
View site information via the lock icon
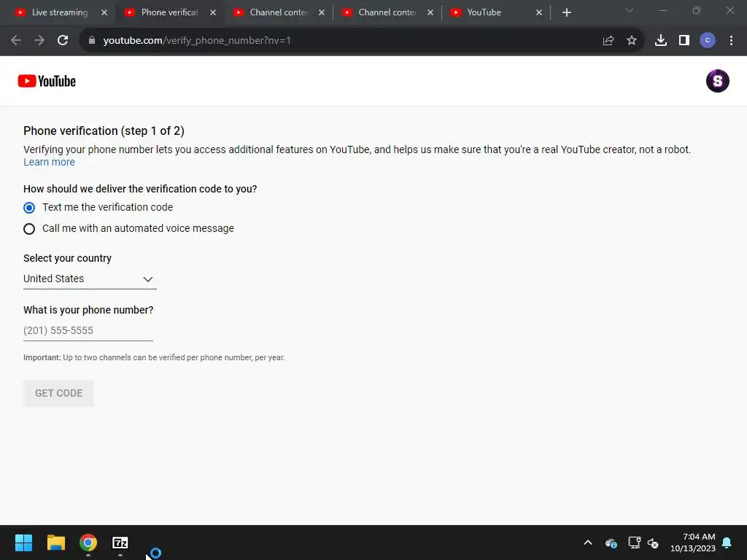click(x=92, y=41)
